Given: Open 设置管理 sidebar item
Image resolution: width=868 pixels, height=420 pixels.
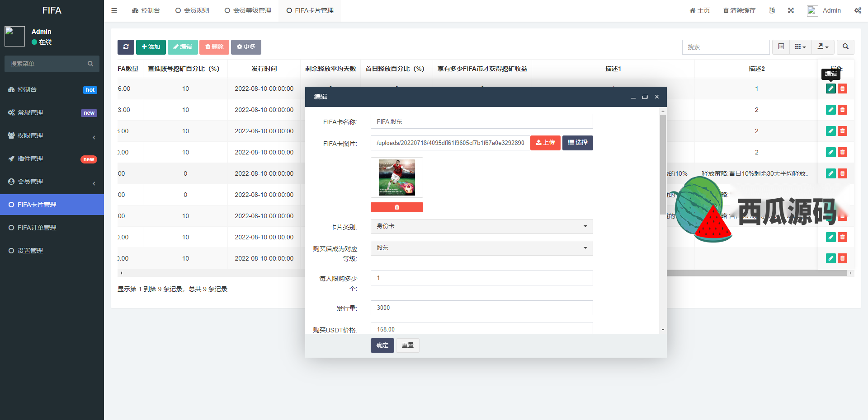Looking at the screenshot, I should 52,251.
